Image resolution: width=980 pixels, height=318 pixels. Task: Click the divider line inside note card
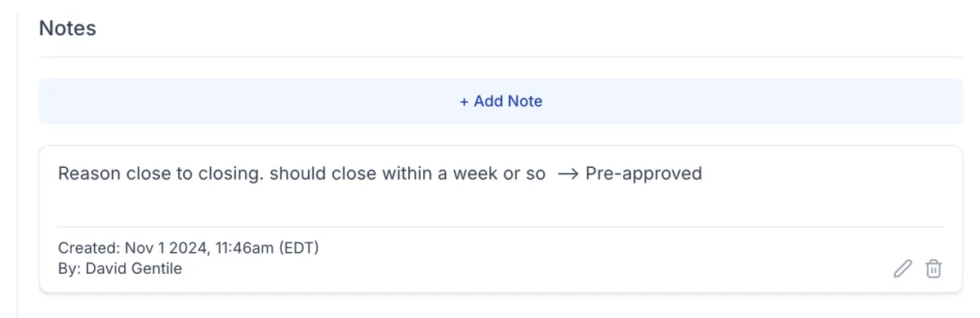(x=501, y=227)
